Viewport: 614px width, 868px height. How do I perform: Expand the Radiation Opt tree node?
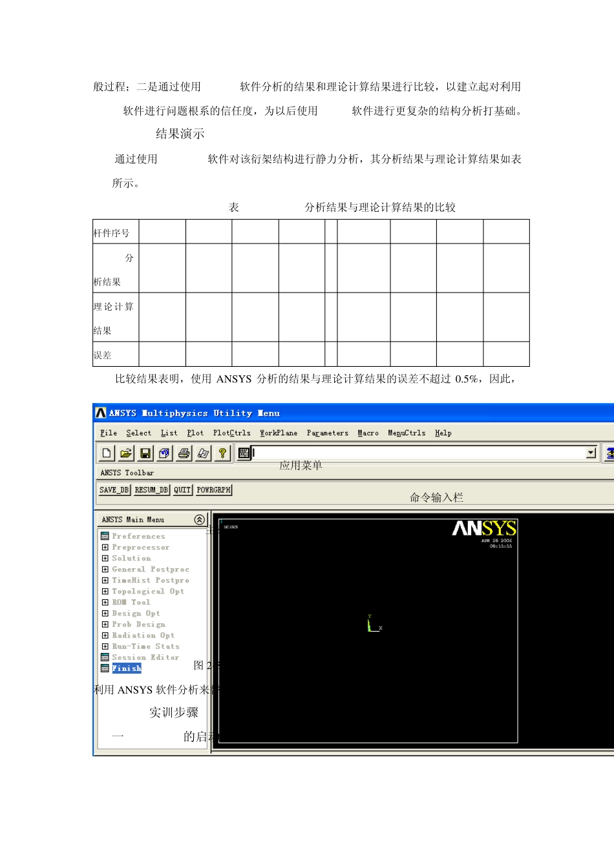click(x=105, y=635)
